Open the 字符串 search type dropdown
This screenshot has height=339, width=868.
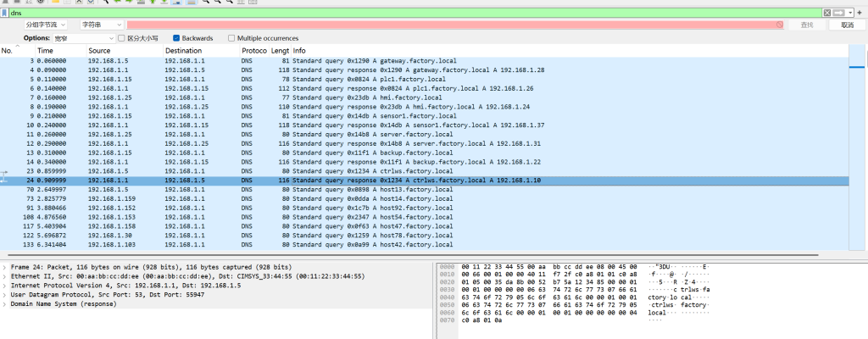[x=102, y=25]
